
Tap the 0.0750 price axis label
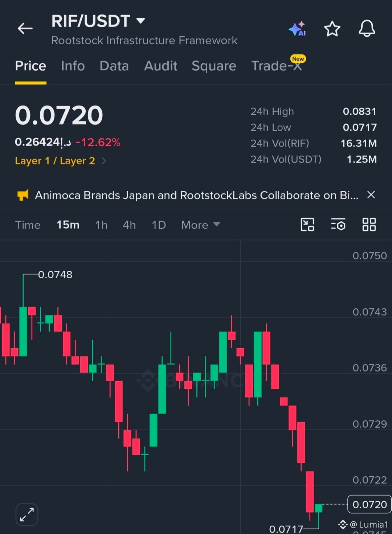coord(369,256)
